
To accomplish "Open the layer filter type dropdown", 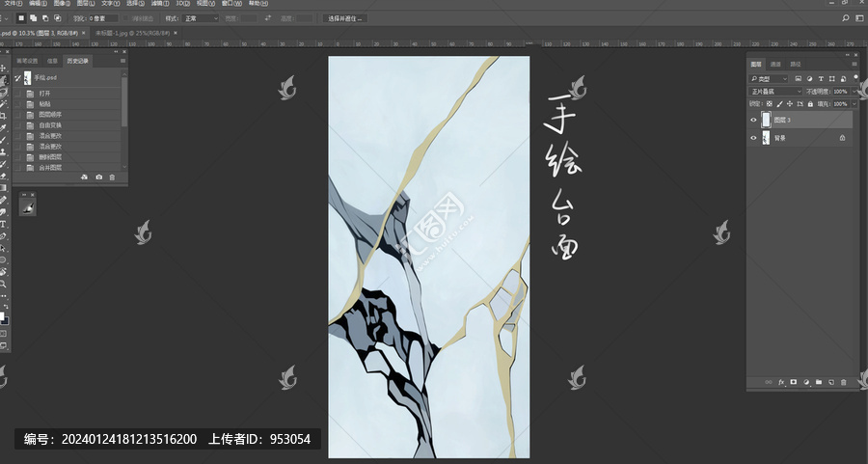I will tap(769, 79).
